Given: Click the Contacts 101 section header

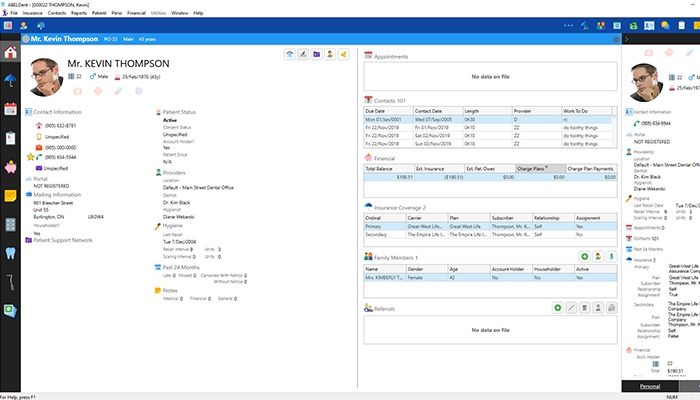Looking at the screenshot, I should point(392,100).
